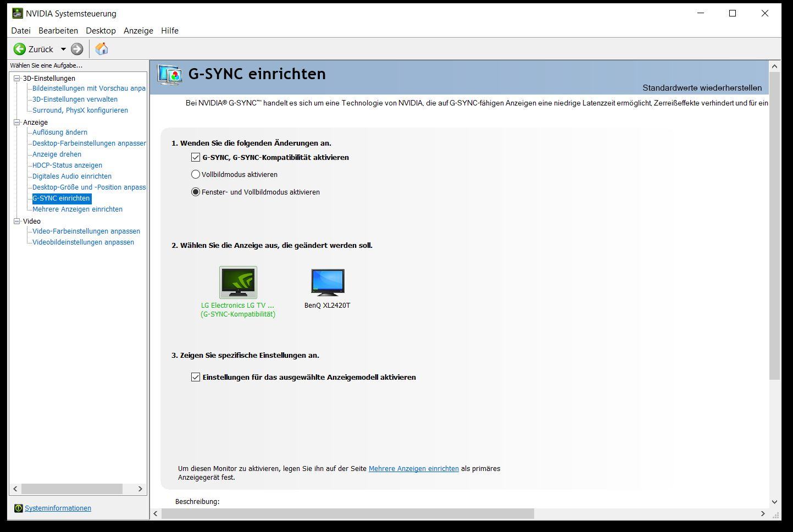Open the home page via house icon
793x532 pixels.
(x=102, y=48)
